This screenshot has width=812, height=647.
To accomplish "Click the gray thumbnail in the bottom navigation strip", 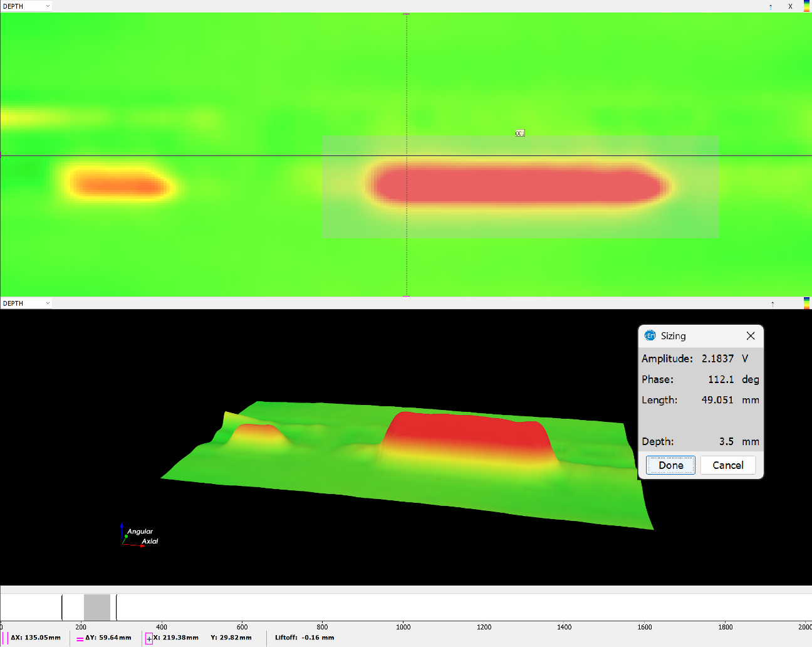I will click(97, 607).
